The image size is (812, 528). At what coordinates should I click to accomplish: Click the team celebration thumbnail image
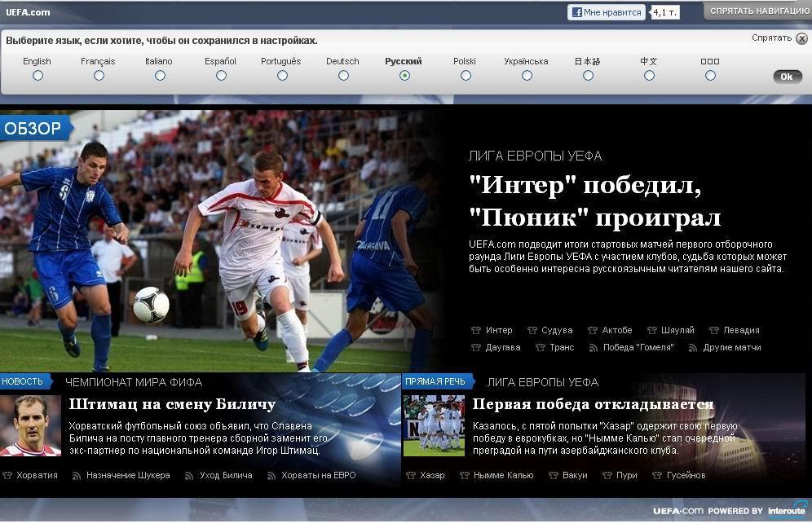coord(434,425)
